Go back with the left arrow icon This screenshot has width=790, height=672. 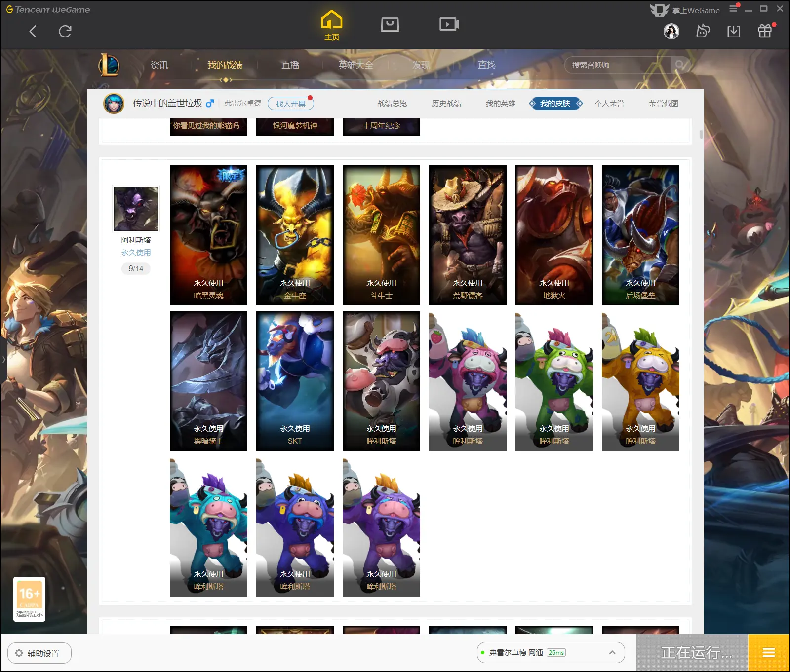point(33,32)
